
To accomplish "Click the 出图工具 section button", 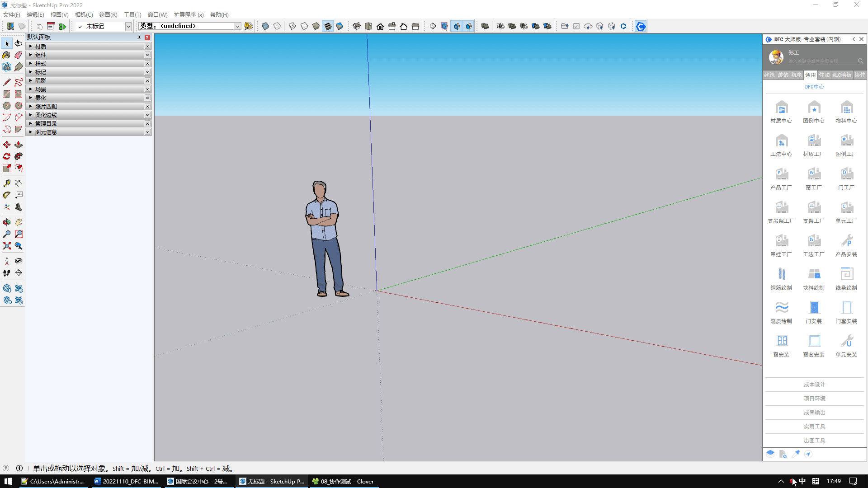I will 814,441.
